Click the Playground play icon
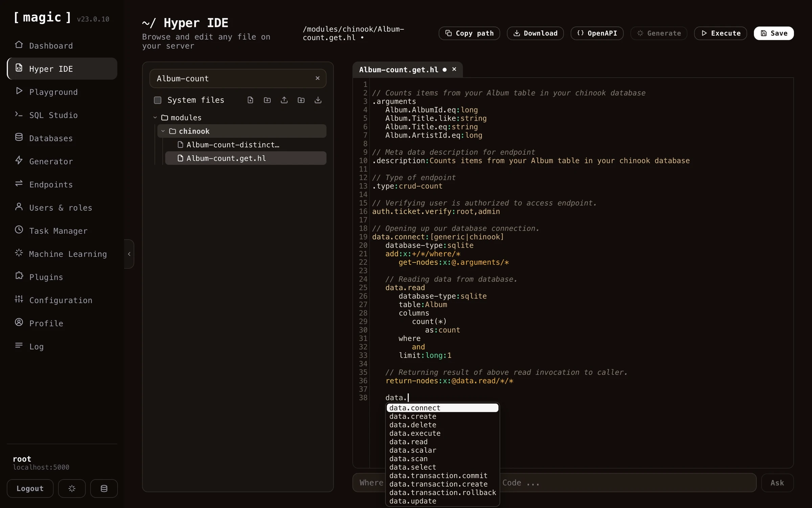The height and width of the screenshot is (508, 812). 19,91
